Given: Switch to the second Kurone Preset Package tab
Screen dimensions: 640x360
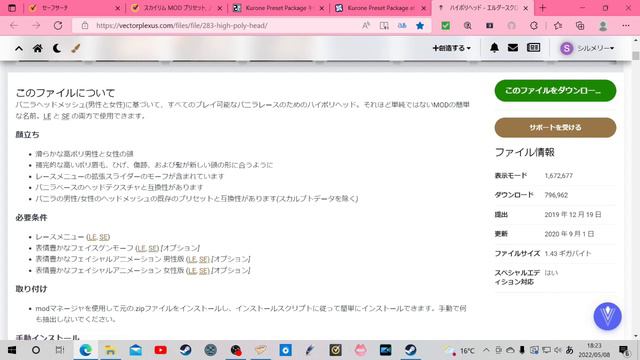Looking at the screenshot, I should click(380, 8).
